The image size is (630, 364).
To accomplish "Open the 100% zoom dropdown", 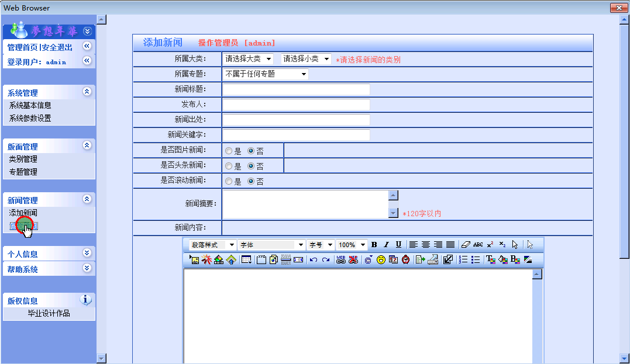I will click(352, 245).
